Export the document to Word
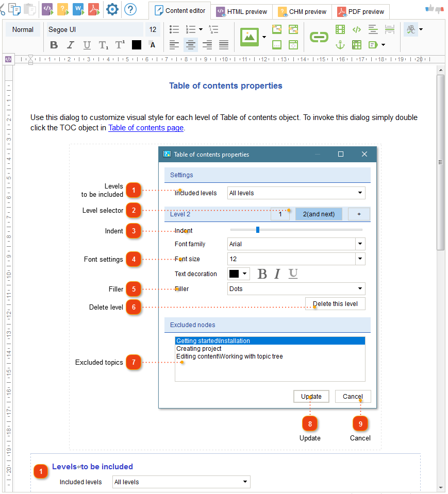448x494 pixels. 78,9
